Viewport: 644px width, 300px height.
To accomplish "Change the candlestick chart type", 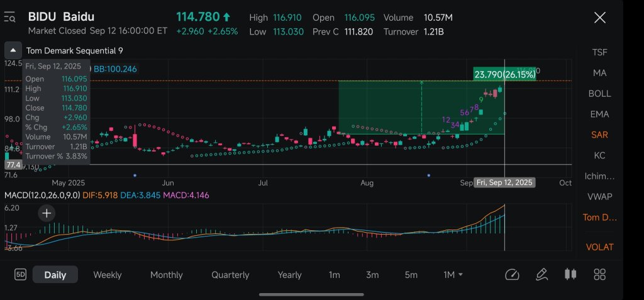I will click(570, 274).
